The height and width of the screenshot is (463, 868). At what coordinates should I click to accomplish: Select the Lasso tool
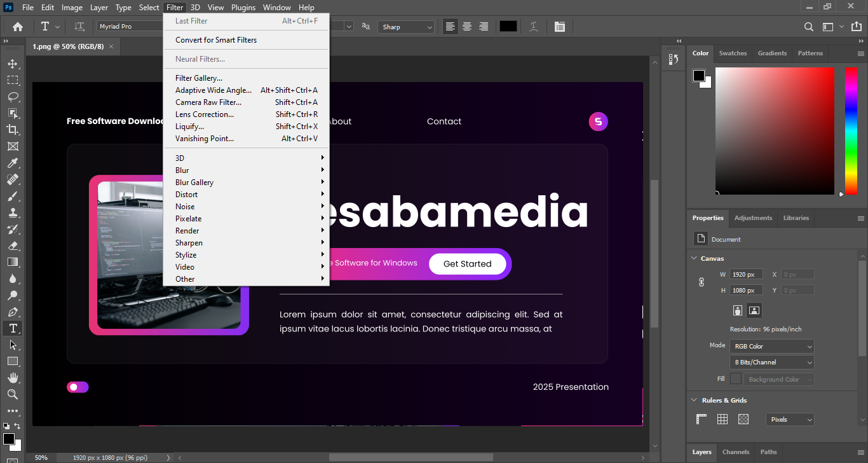point(13,97)
